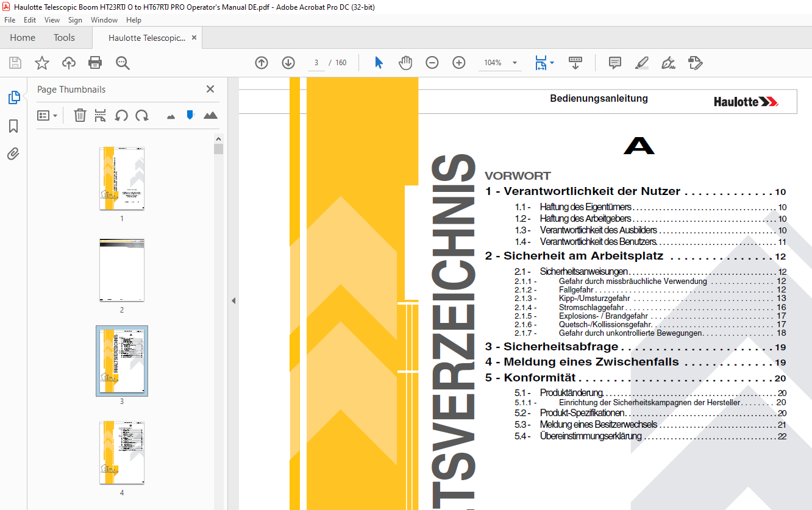Click the thumbnails scrollbar up arrow
This screenshot has width=812, height=510.
point(218,138)
